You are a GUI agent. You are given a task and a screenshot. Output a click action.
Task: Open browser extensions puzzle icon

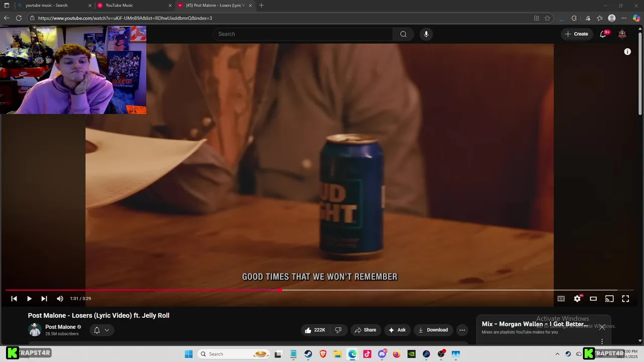(x=574, y=18)
